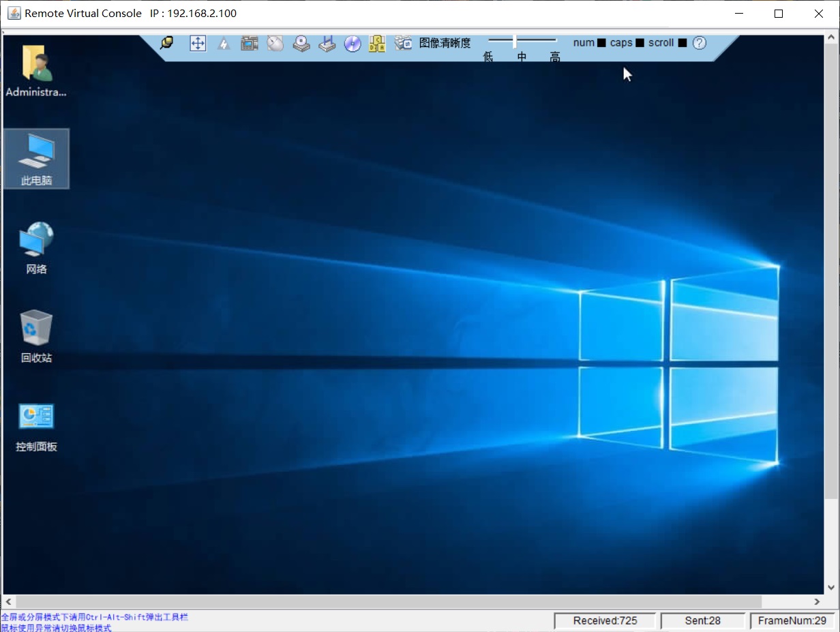Click the Java icon in title bar
Screen dimensions: 840x632
[14, 13]
